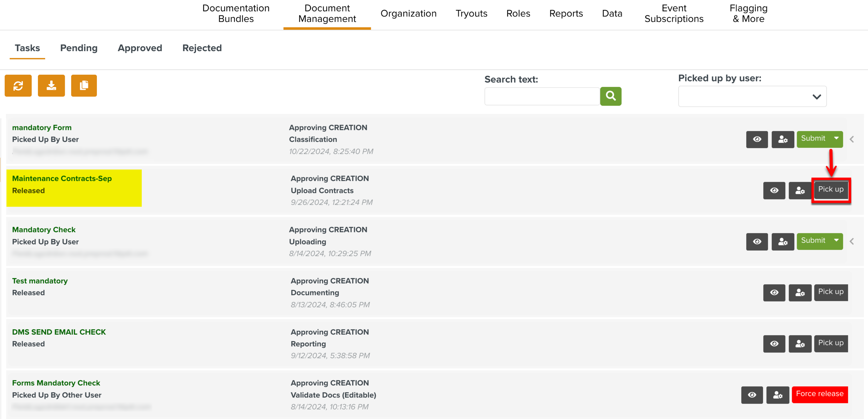
Task: Switch to the Pending tab
Action: tap(79, 48)
